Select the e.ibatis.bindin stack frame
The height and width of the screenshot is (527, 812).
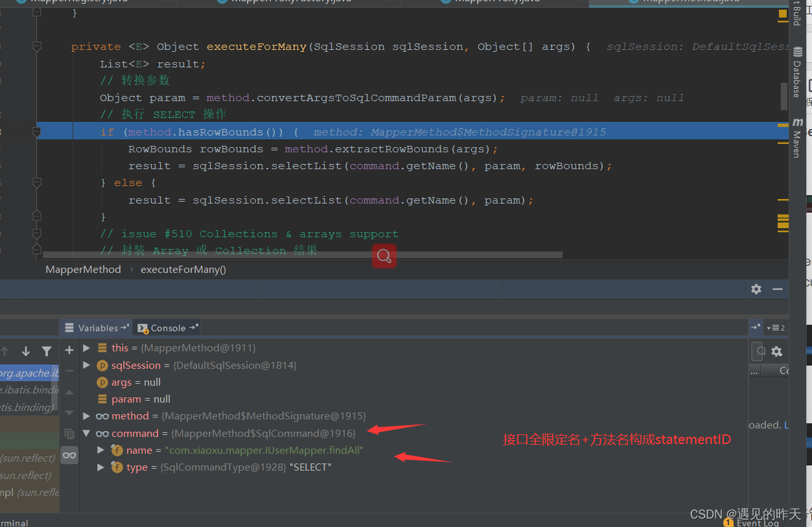tap(29, 390)
